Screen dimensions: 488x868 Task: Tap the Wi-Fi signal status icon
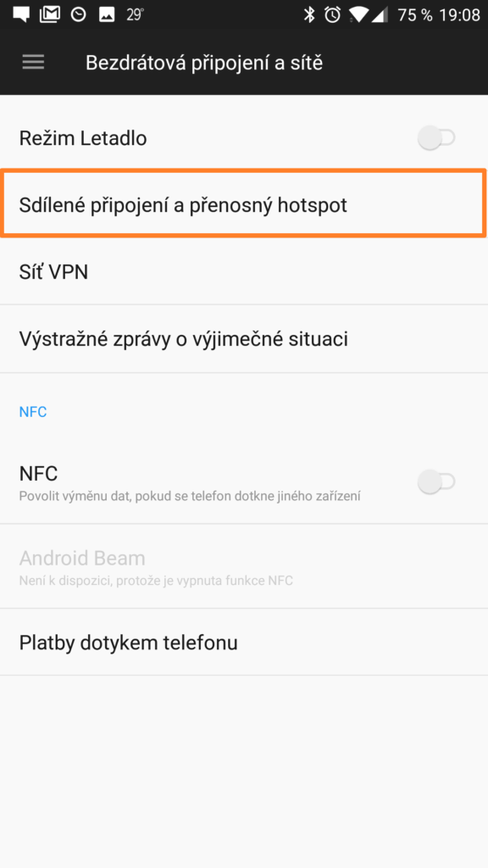(x=359, y=15)
